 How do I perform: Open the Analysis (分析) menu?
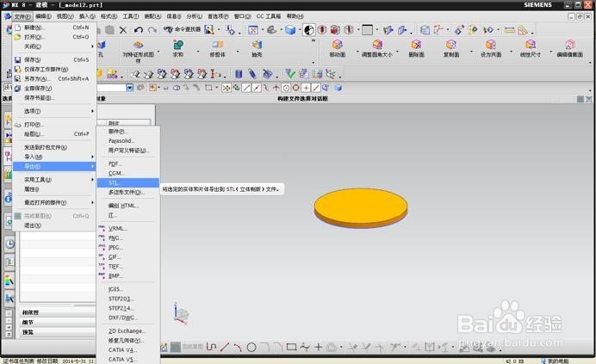click(195, 16)
